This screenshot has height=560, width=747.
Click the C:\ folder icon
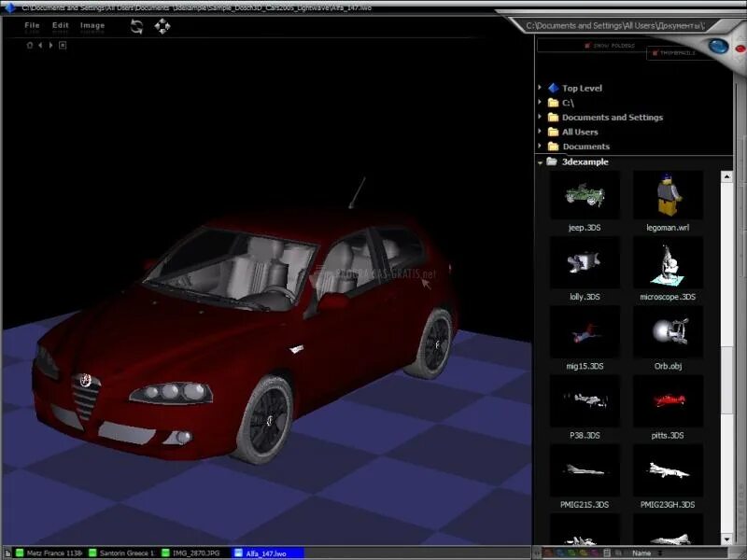(x=553, y=103)
